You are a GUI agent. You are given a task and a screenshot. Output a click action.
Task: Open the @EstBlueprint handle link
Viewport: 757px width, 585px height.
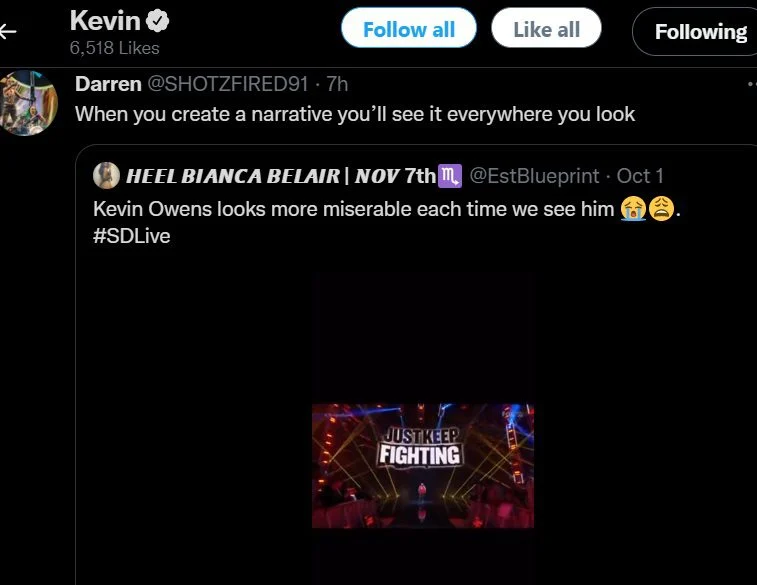(534, 176)
